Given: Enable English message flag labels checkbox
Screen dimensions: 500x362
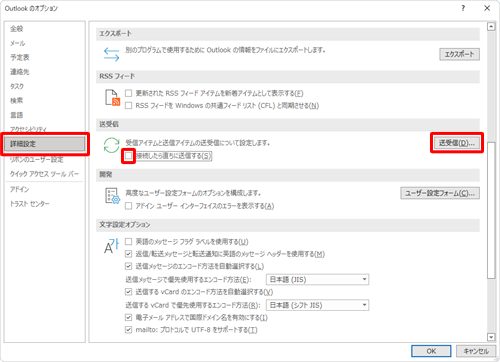Looking at the screenshot, I should coord(128,241).
